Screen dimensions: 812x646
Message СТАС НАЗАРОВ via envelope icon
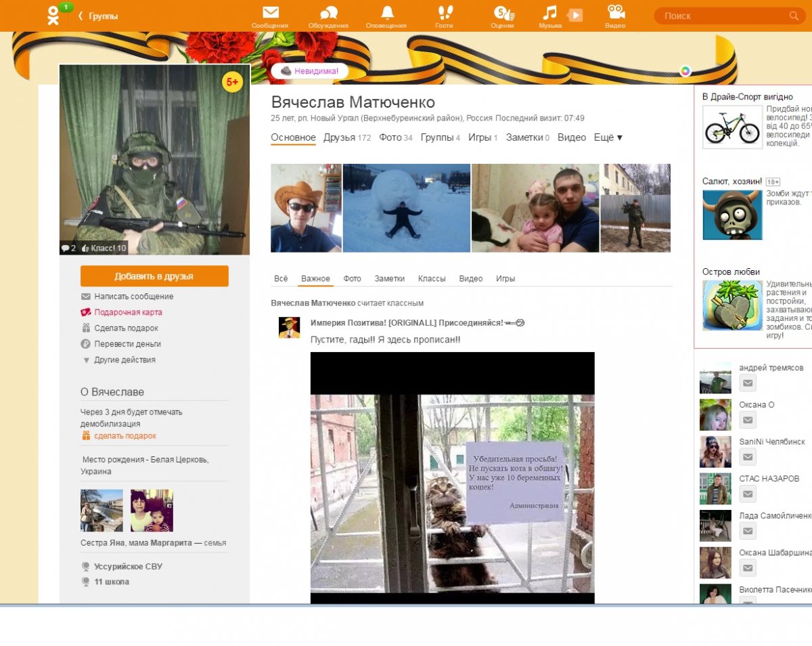(x=747, y=494)
